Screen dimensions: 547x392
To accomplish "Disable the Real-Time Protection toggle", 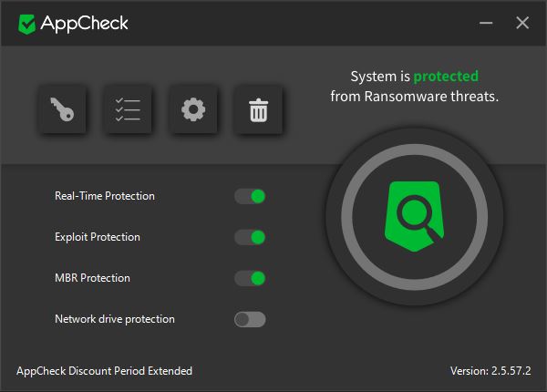I will 250,196.
